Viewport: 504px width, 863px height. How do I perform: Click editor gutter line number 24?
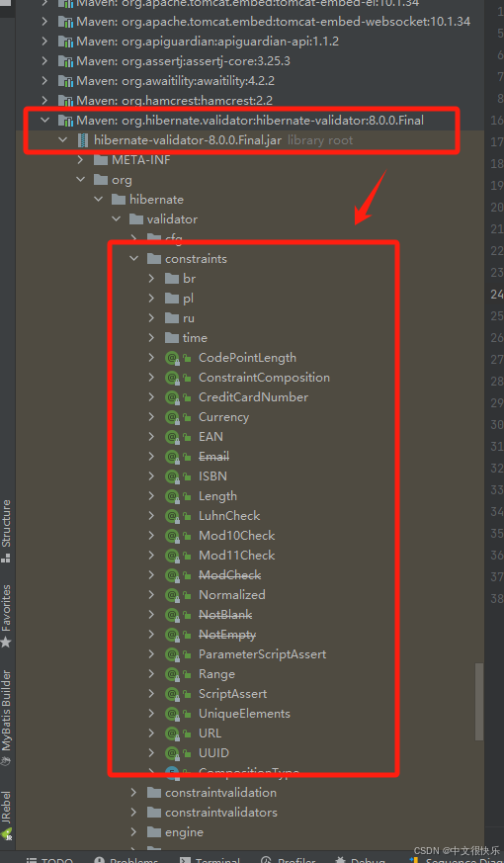pyautogui.click(x=497, y=295)
